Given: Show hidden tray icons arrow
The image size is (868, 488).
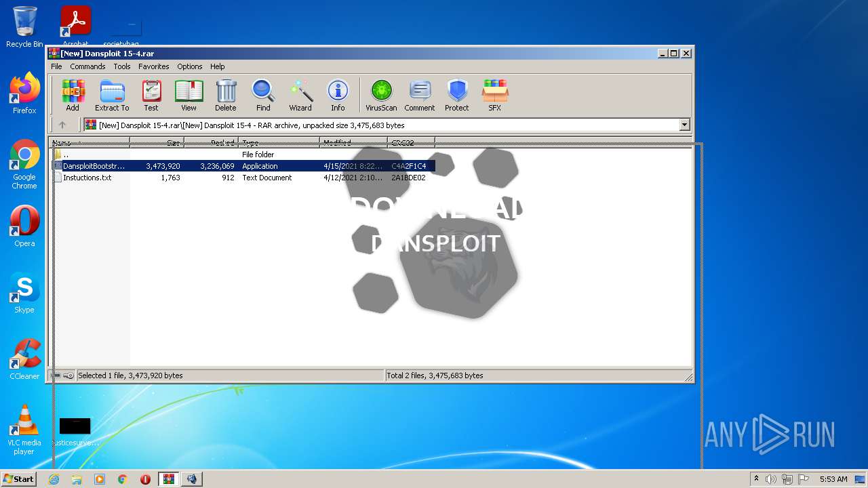Looking at the screenshot, I should 756,479.
